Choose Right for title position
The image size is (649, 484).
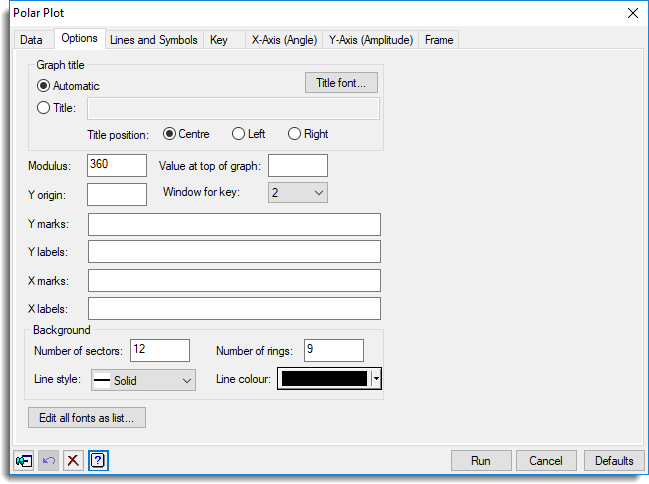(294, 134)
